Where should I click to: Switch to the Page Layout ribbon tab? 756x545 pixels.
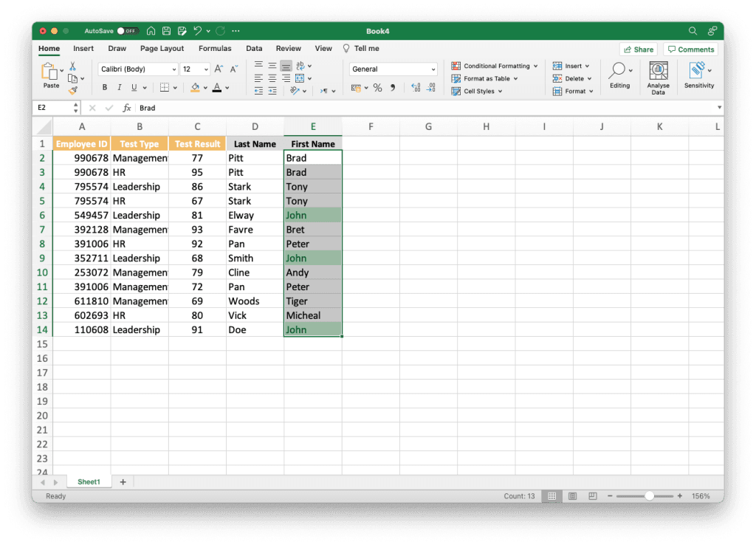[x=162, y=48]
